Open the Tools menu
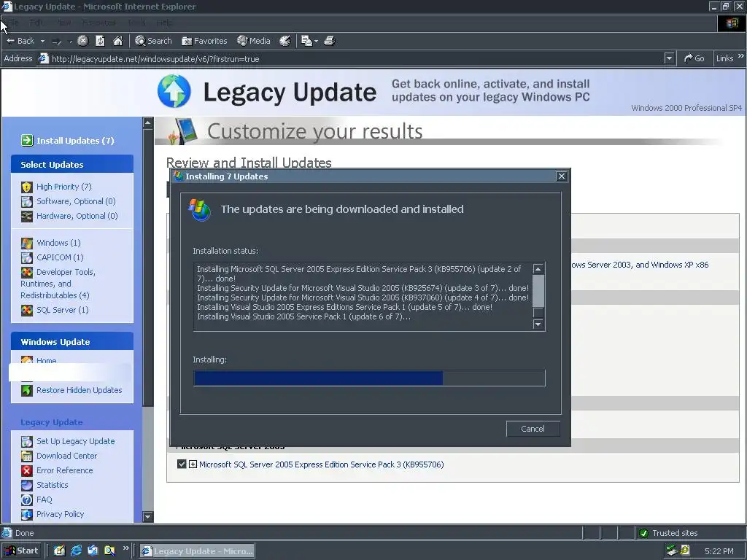 (136, 23)
